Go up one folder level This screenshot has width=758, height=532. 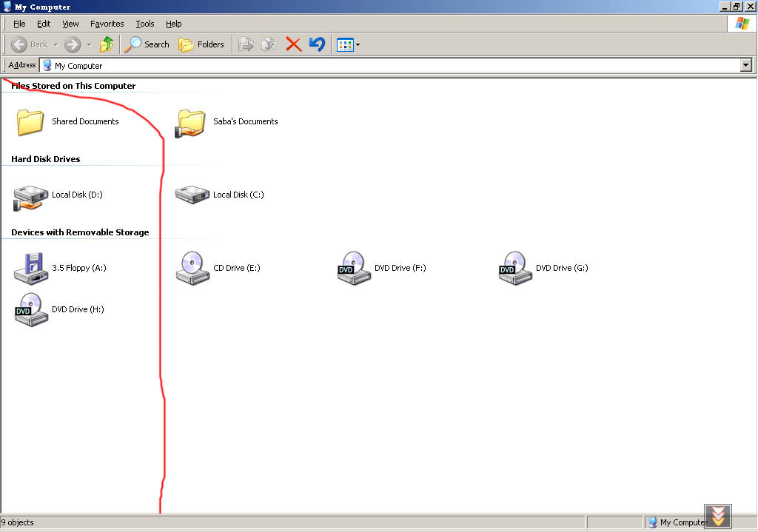(x=107, y=44)
